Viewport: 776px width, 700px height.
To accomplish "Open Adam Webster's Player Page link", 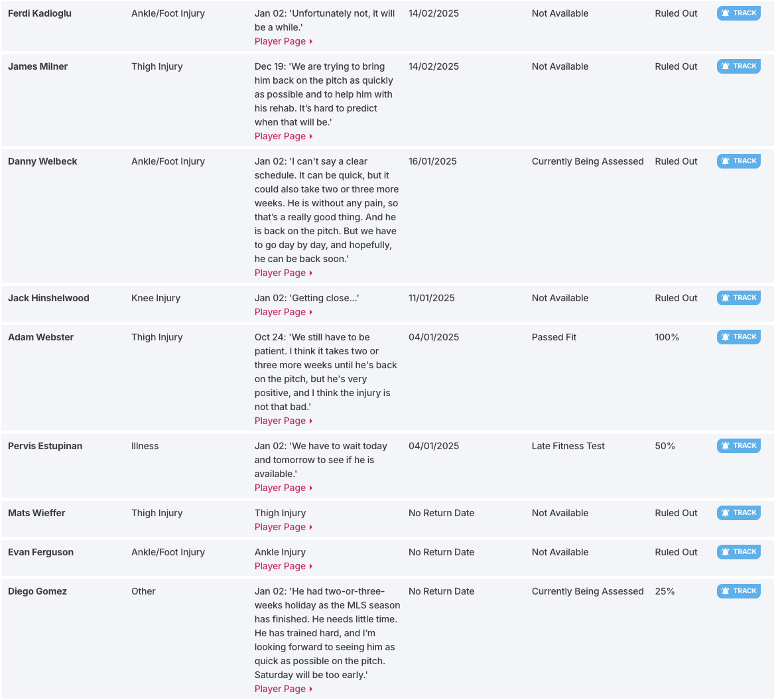I will click(x=284, y=421).
